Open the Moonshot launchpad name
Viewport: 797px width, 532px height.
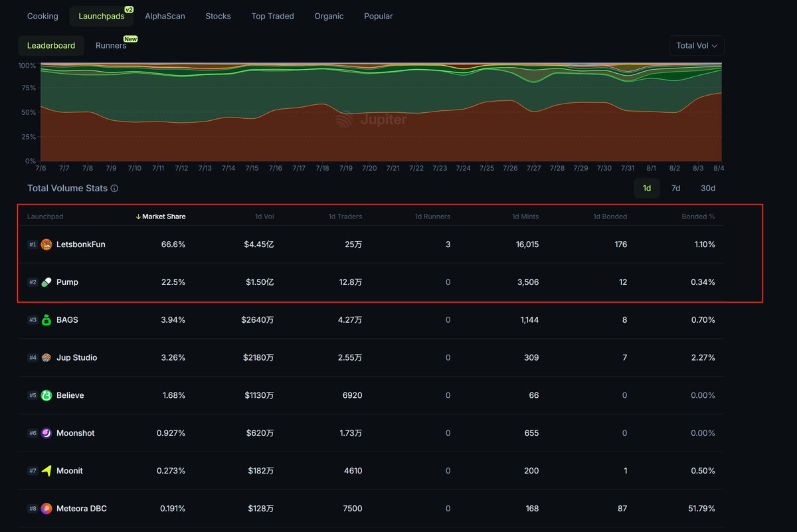[76, 433]
